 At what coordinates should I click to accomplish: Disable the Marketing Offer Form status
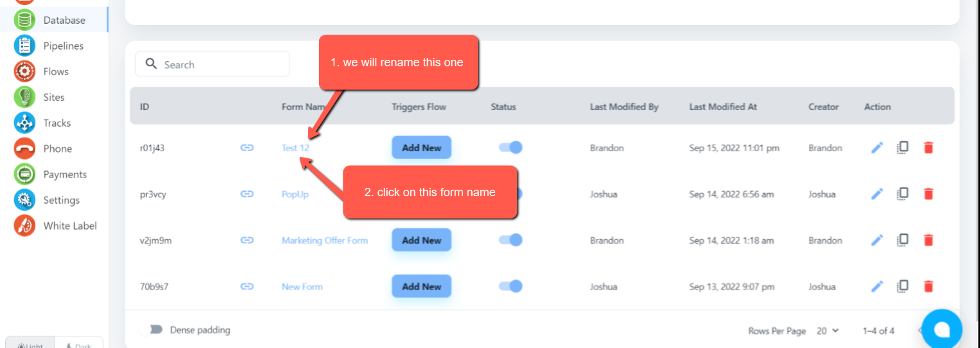pos(511,240)
